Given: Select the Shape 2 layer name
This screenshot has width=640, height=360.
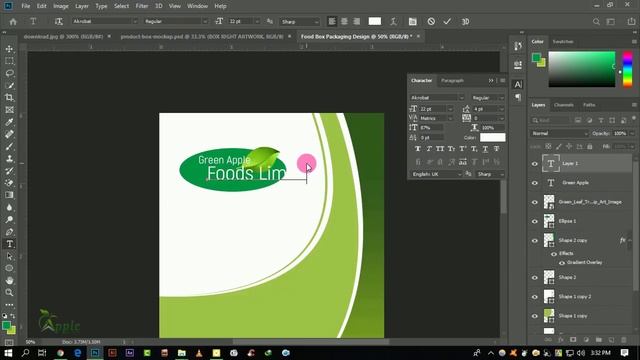Looking at the screenshot, I should tap(567, 278).
